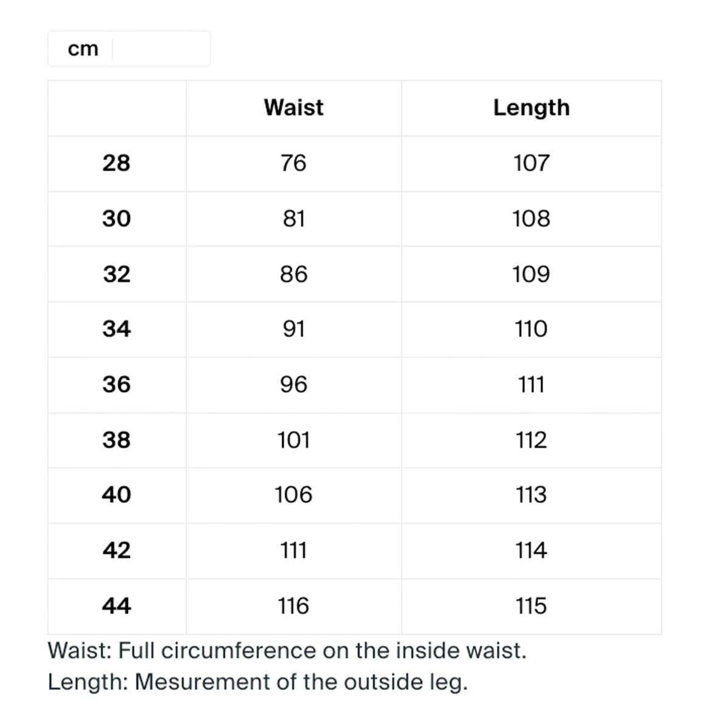Click waist value 116 for size 44

[x=294, y=605]
